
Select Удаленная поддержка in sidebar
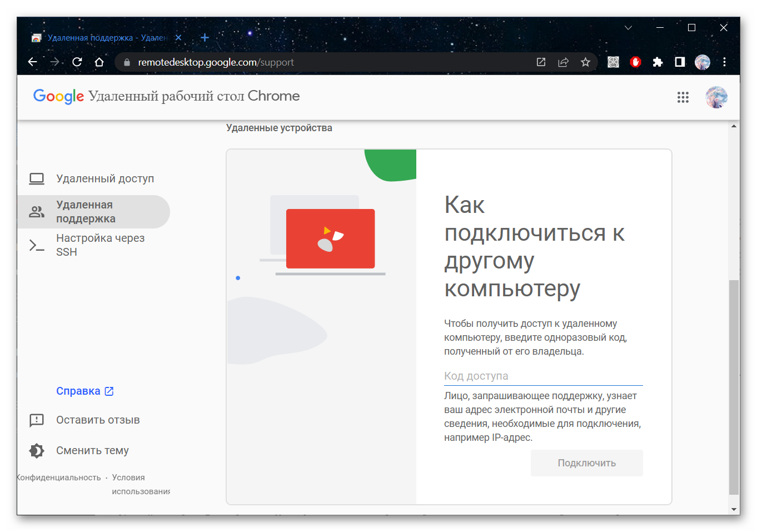pyautogui.click(x=93, y=212)
